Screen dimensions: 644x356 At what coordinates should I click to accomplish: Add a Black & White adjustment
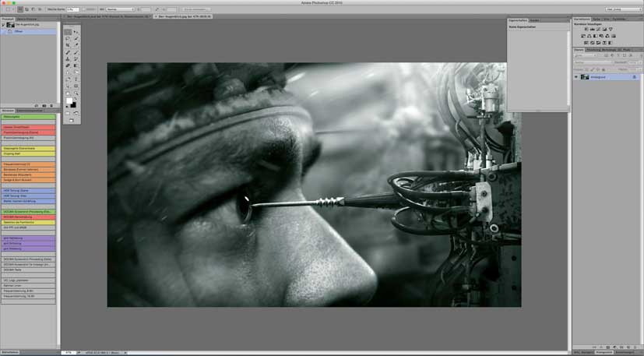click(x=595, y=36)
